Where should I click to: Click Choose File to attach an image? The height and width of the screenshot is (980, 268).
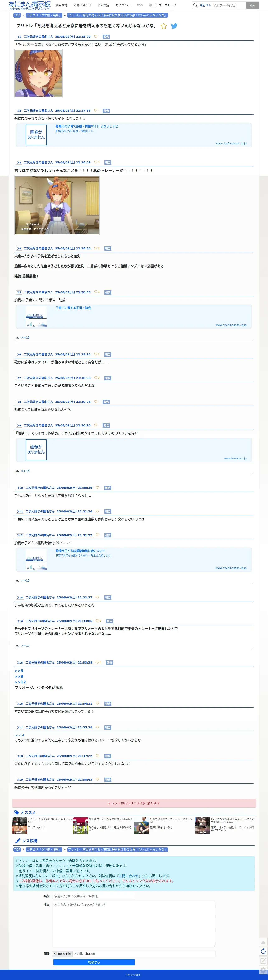click(x=62, y=953)
